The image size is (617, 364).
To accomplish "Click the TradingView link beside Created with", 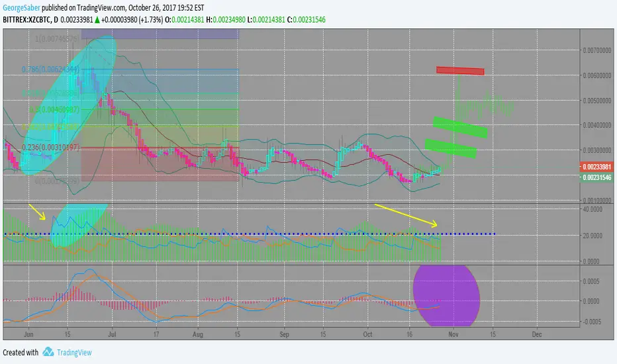I will click(74, 353).
